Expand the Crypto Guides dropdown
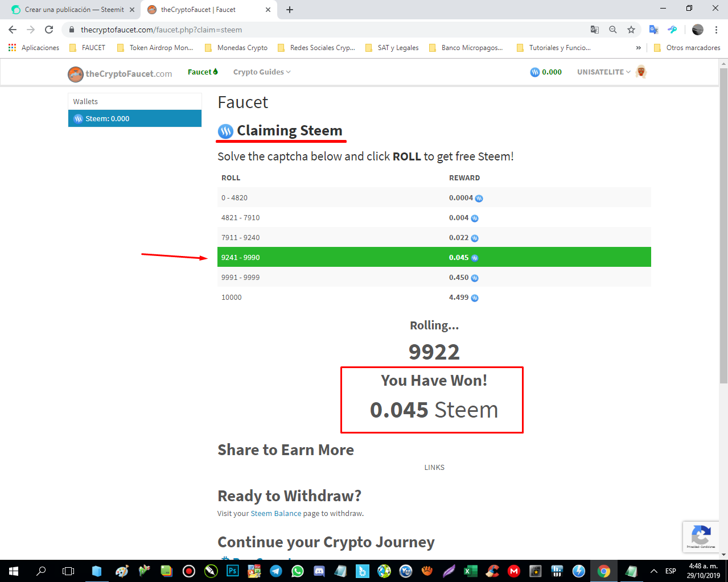This screenshot has width=728, height=582. [262, 72]
